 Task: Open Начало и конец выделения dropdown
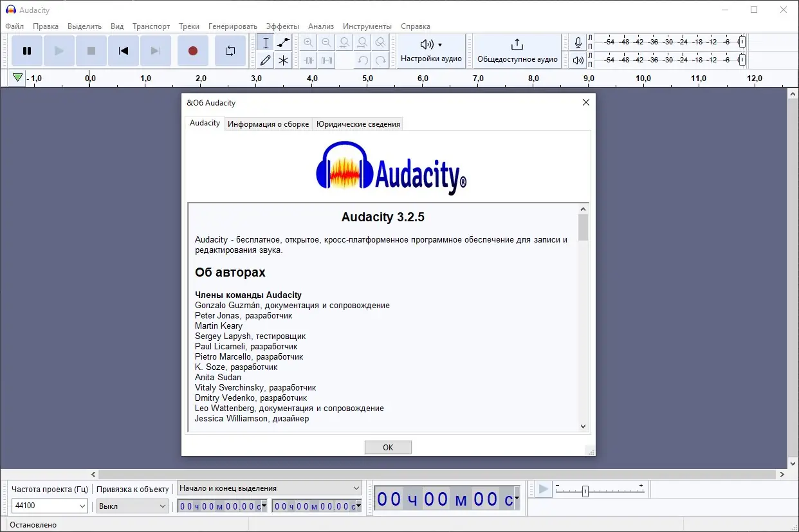pyautogui.click(x=270, y=488)
